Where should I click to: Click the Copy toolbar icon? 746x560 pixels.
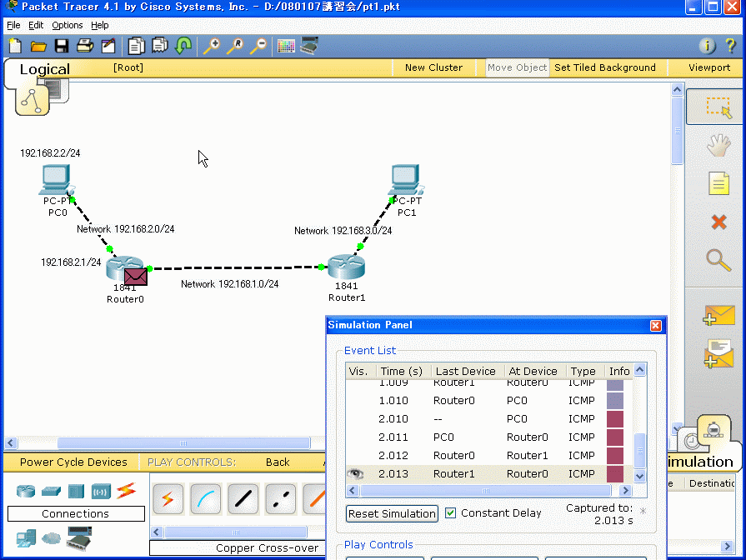137,46
